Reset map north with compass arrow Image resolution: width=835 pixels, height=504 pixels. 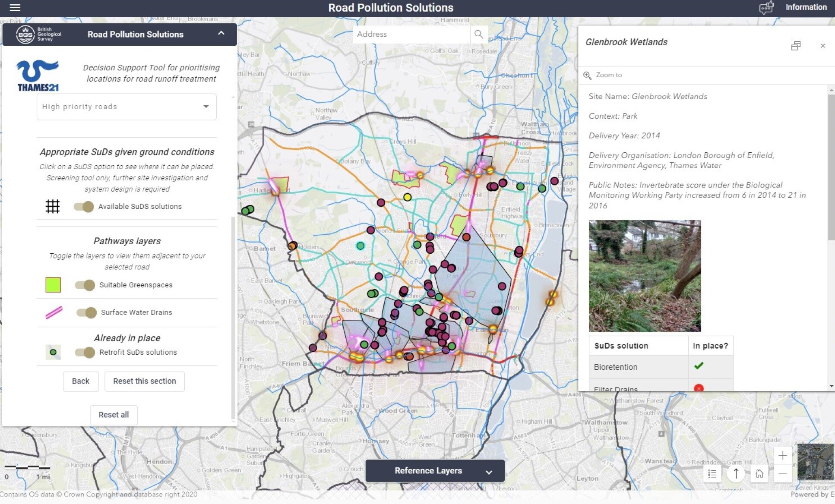pos(736,474)
